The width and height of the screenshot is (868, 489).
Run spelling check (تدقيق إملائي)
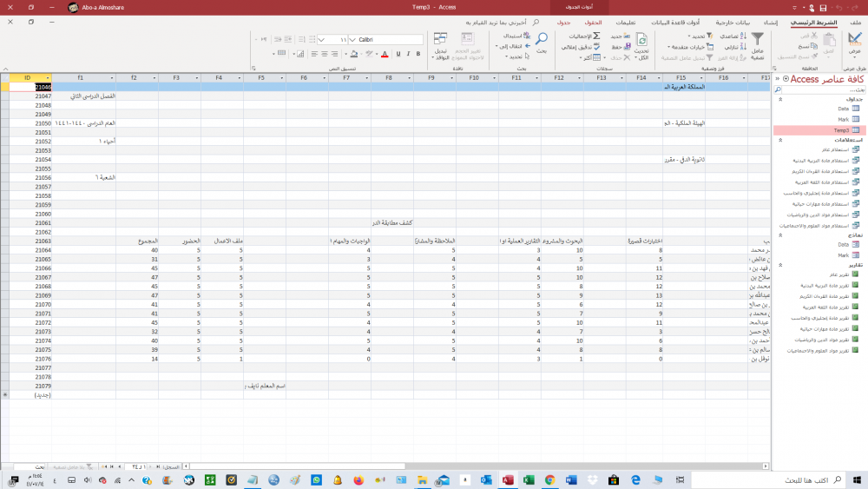(x=582, y=47)
